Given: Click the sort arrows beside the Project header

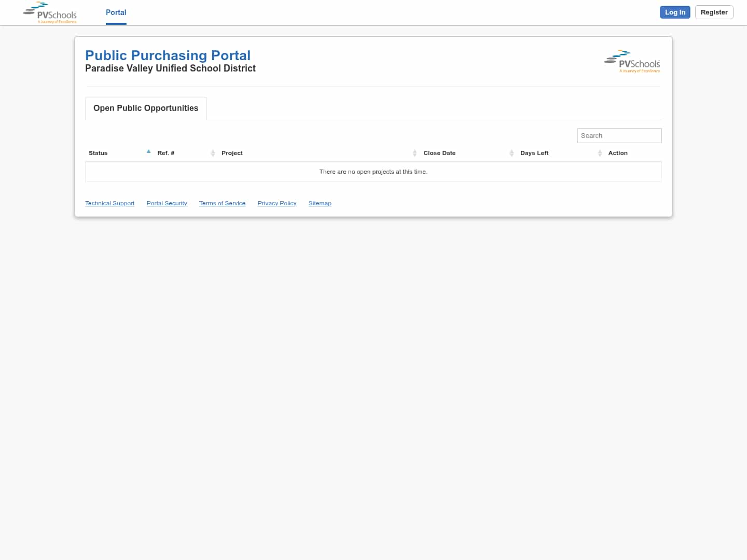Looking at the screenshot, I should 414,153.
